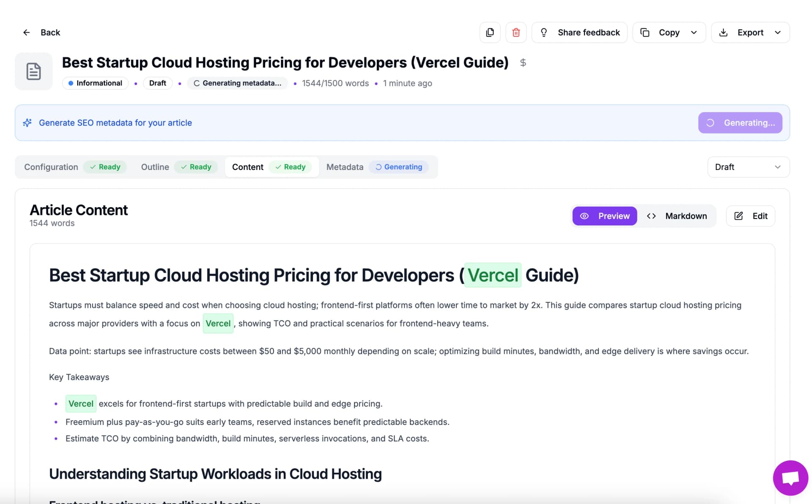The width and height of the screenshot is (812, 504).
Task: Click the dollar sign icon beside title
Action: point(523,63)
